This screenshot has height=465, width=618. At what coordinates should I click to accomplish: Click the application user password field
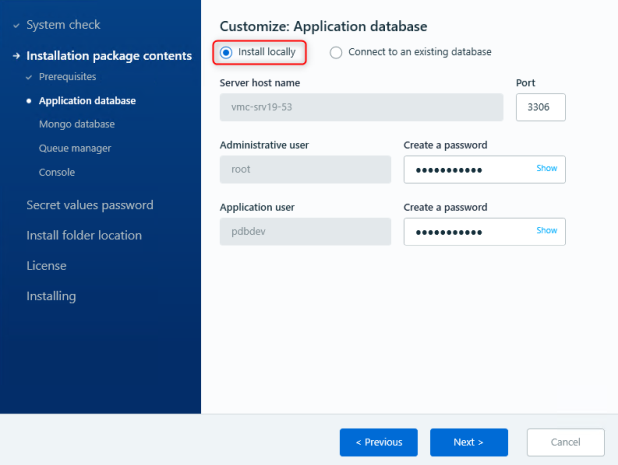pyautogui.click(x=468, y=232)
